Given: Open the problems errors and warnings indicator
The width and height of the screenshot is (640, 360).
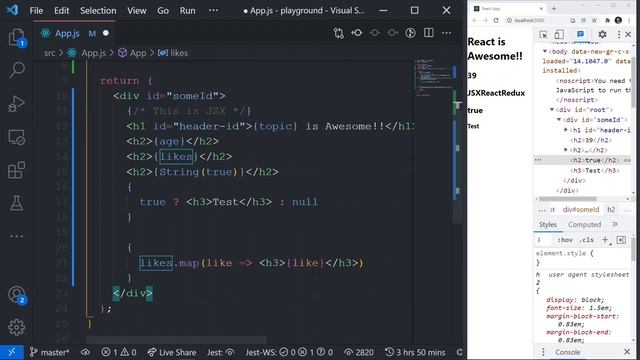Looking at the screenshot, I should point(119,352).
